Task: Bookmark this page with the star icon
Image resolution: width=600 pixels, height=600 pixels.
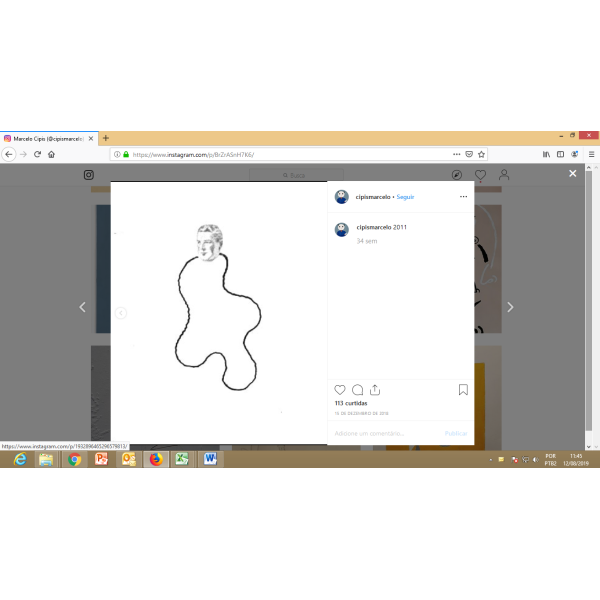Action: point(481,155)
